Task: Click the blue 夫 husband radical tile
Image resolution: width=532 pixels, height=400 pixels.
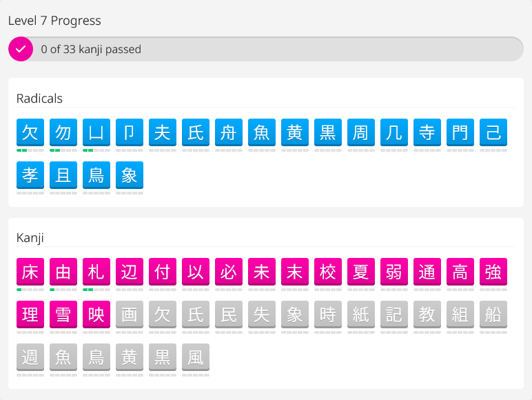Action: pyautogui.click(x=163, y=132)
